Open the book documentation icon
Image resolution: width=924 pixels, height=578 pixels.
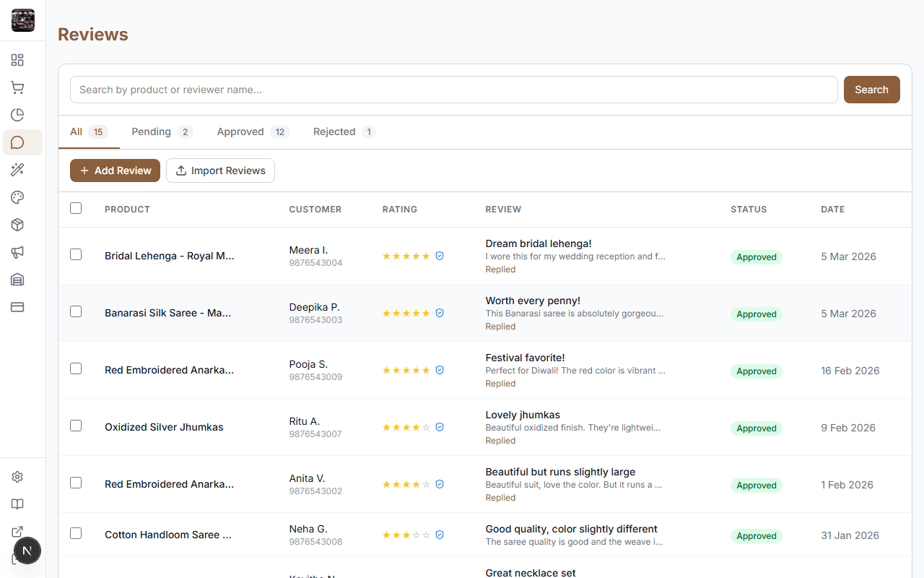click(17, 504)
